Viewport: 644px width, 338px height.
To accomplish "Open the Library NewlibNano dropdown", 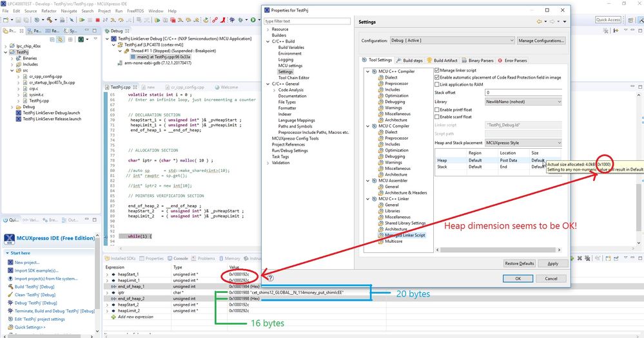I will coord(523,101).
